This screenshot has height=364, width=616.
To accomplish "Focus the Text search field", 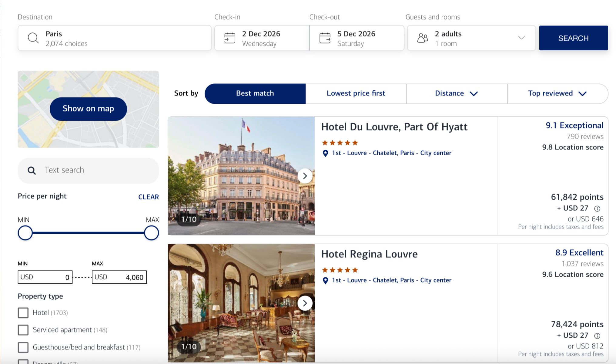I will (x=88, y=170).
